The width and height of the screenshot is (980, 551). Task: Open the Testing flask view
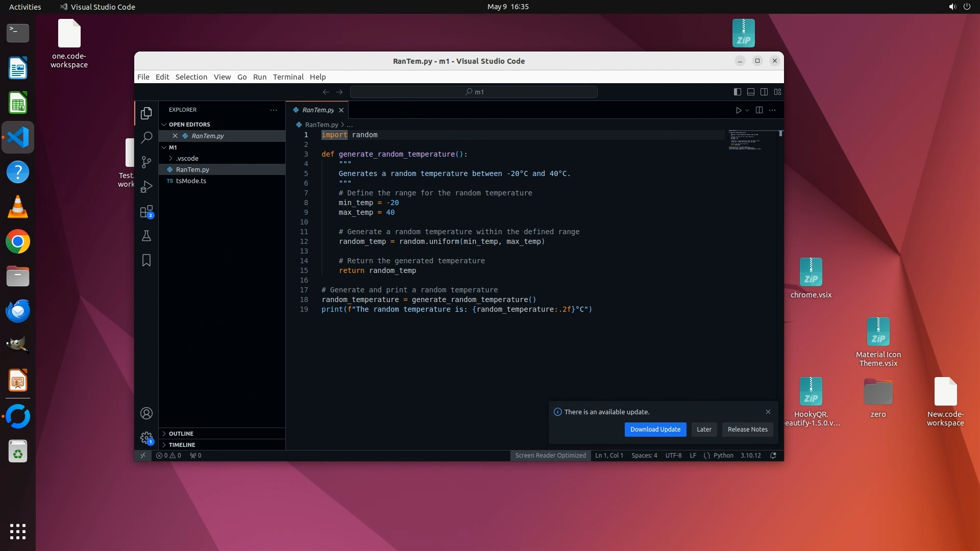[x=146, y=236]
